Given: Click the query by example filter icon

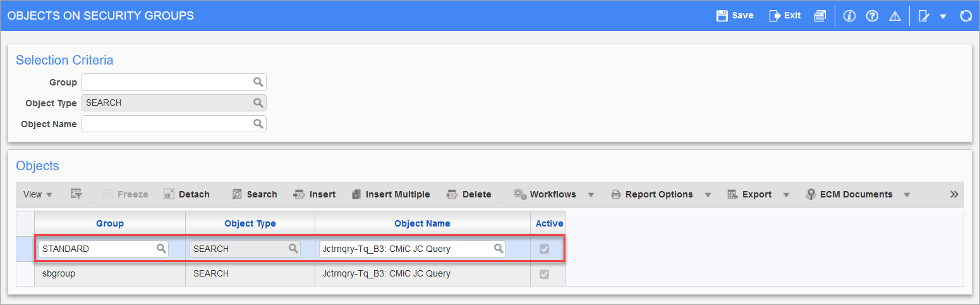Looking at the screenshot, I should 76,194.
